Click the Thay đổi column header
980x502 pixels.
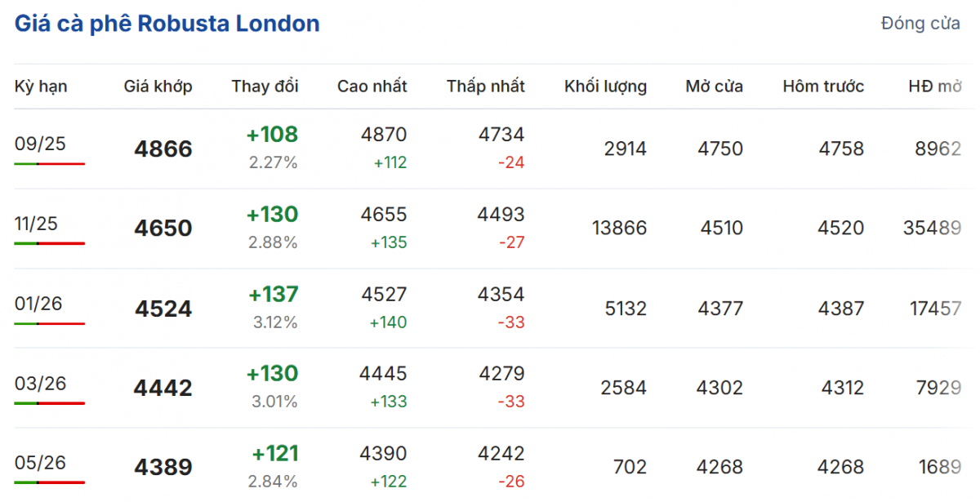pos(265,86)
